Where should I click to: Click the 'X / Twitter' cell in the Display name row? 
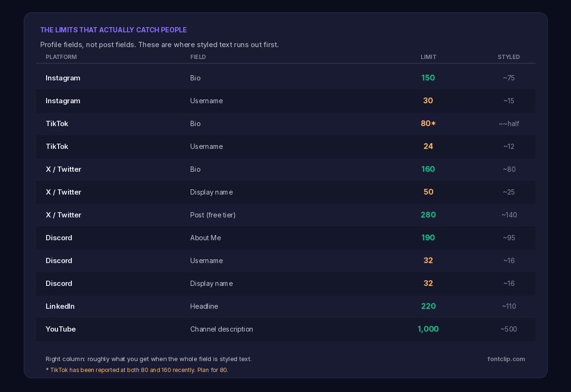pos(63,192)
